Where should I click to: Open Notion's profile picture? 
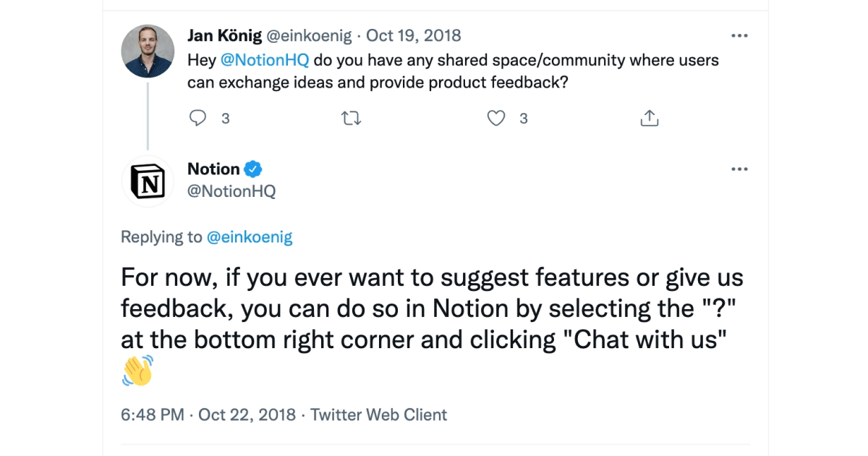coord(148,181)
